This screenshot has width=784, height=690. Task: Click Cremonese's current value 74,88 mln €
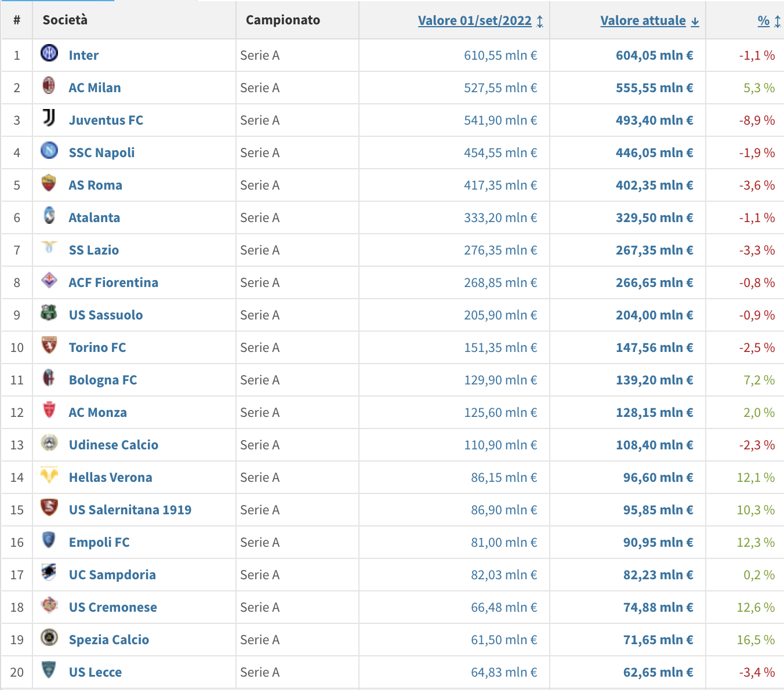658,607
